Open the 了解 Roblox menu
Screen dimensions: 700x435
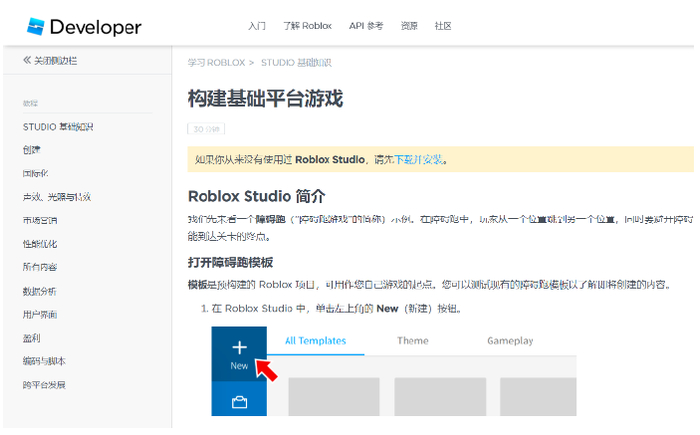307,26
